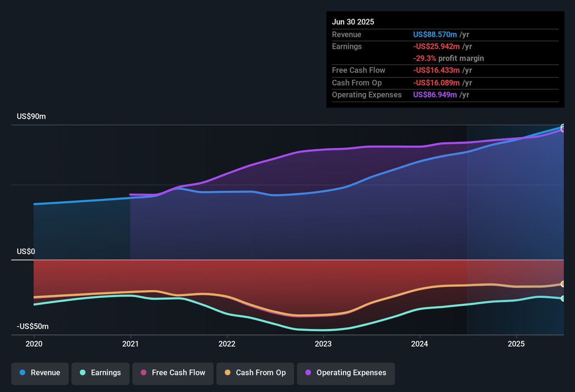This screenshot has width=575, height=392.
Task: Select 2025 on the time axis
Action: click(516, 344)
